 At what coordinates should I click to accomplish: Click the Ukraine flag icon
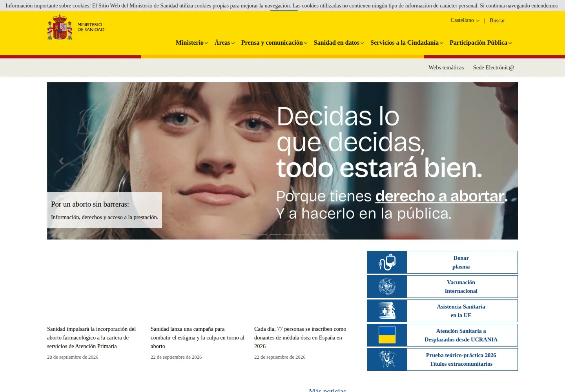(x=387, y=335)
